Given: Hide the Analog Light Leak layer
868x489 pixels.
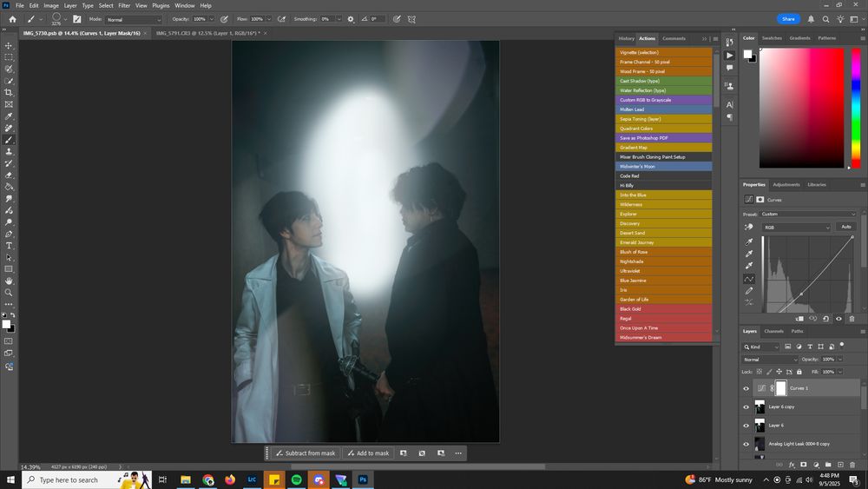Looking at the screenshot, I should [746, 444].
